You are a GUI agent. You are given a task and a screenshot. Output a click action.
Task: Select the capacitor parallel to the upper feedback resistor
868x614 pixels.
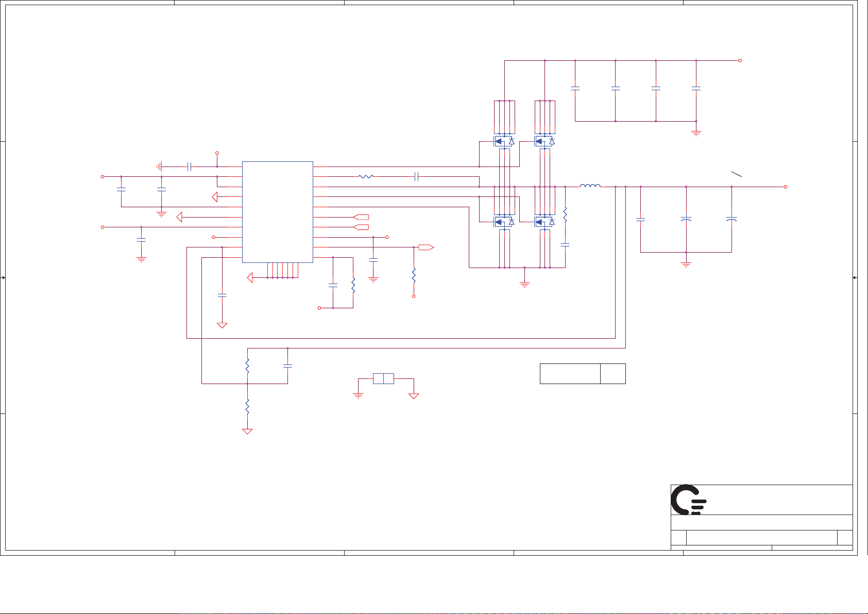[x=287, y=366]
